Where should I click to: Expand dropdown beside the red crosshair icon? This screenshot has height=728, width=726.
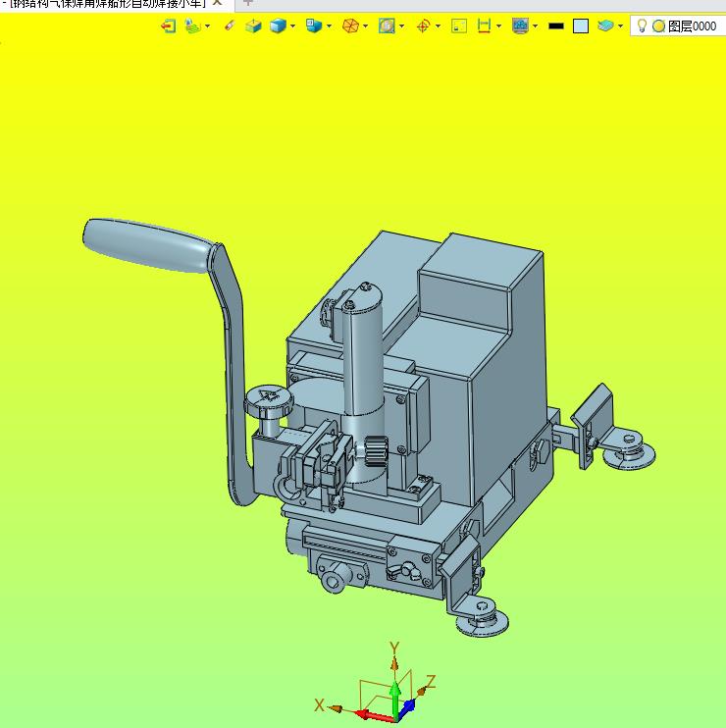click(438, 26)
